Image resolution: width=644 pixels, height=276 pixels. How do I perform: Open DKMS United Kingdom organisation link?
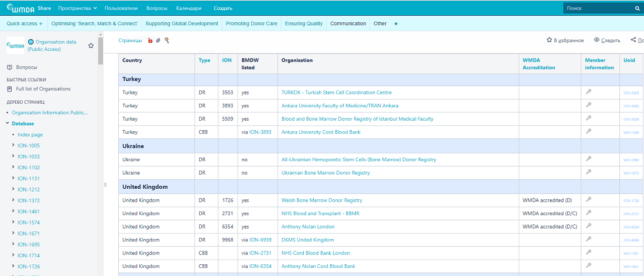click(x=307, y=240)
